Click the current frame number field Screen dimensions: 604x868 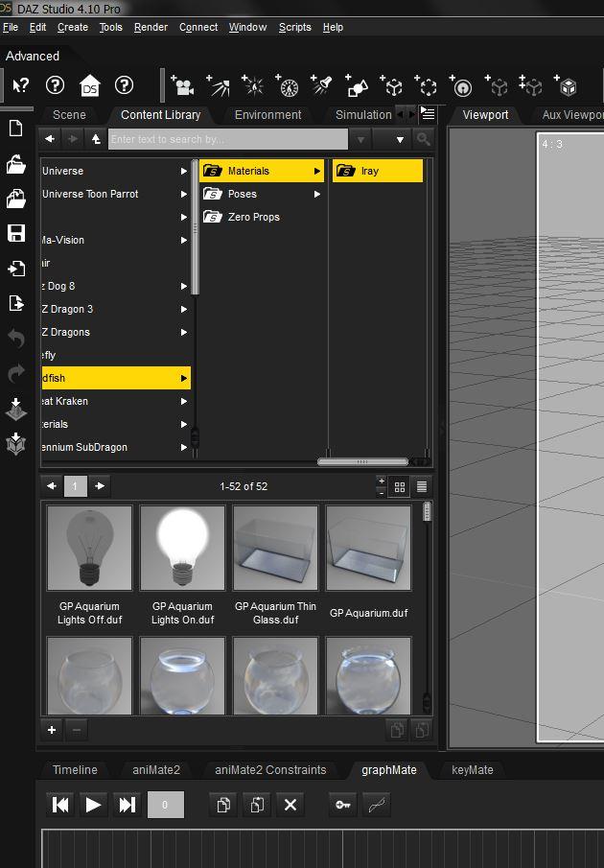165,805
